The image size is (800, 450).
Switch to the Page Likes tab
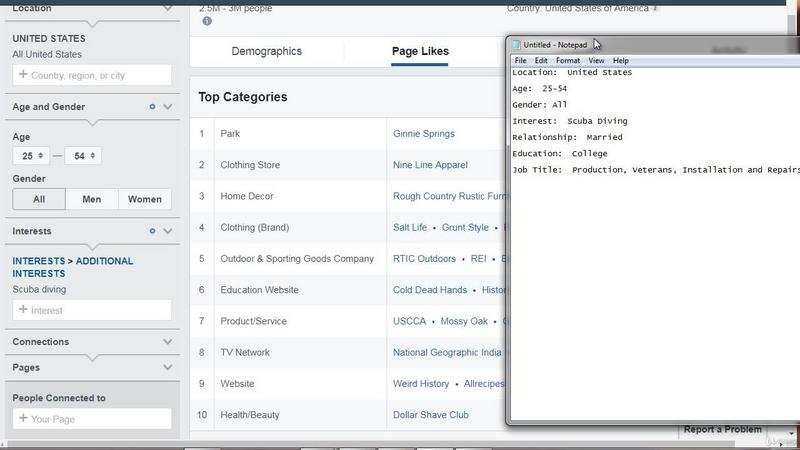(420, 51)
